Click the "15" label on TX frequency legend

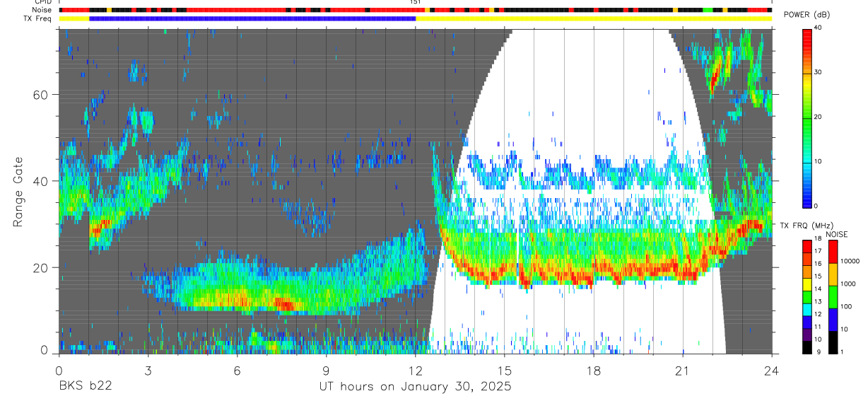click(x=818, y=276)
